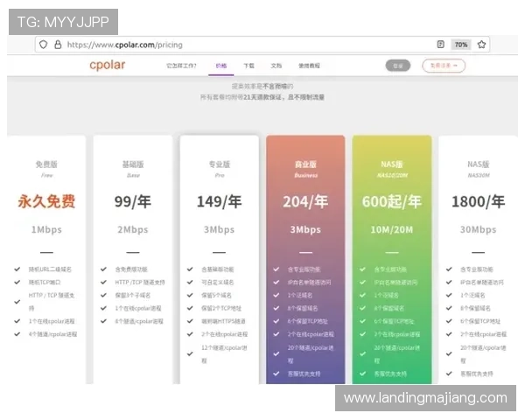
Task: Open the cpolar logo home link
Action: (107, 65)
